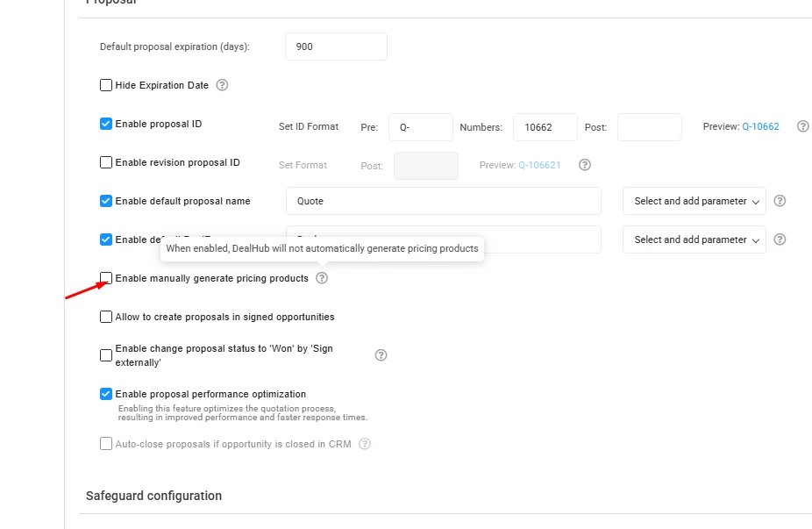Click help icon next to Auto-close proposals
Screen dimensions: 812x529
pyautogui.click(x=365, y=444)
